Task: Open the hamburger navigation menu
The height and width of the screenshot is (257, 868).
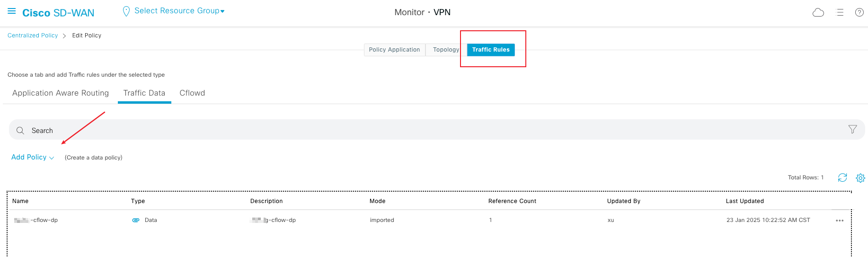Action: pos(12,11)
